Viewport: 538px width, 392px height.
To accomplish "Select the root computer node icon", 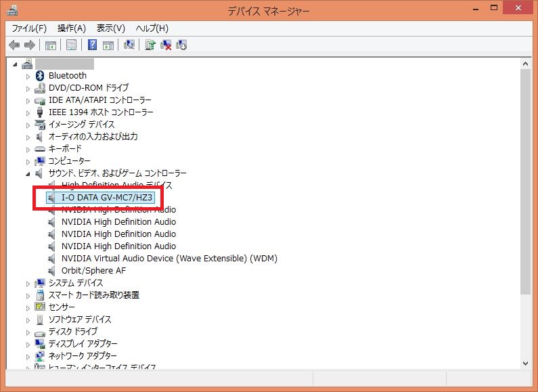I will [27, 64].
